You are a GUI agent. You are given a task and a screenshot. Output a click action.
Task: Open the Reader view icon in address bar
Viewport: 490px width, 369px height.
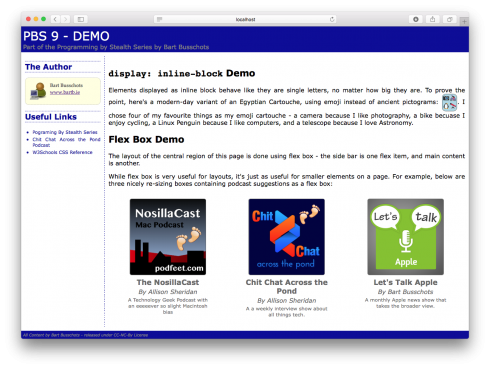[x=159, y=19]
